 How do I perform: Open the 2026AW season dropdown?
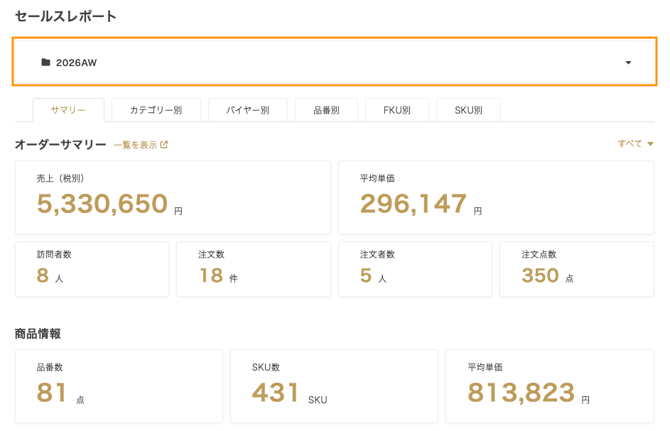334,62
